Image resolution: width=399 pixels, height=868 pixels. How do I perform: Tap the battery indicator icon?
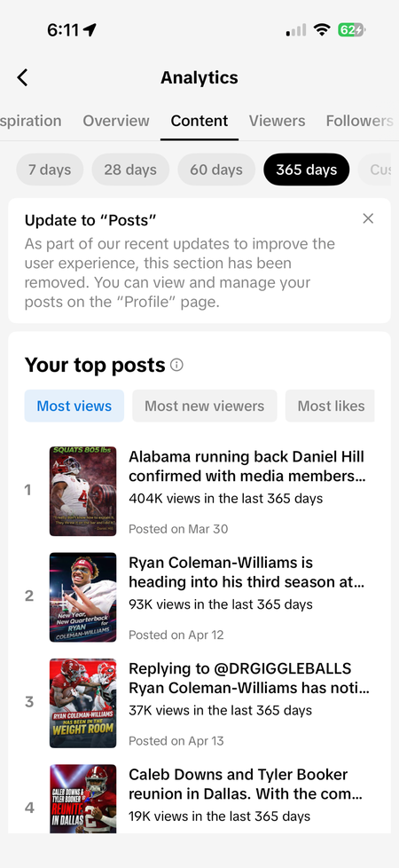(352, 30)
